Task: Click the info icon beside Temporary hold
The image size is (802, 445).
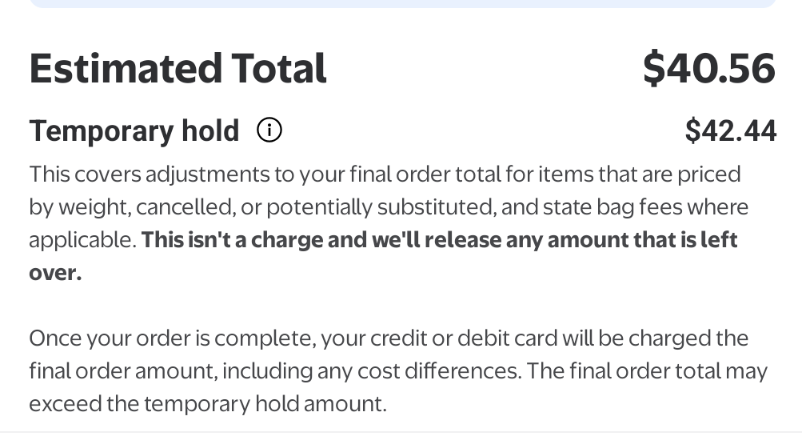Action: [270, 130]
